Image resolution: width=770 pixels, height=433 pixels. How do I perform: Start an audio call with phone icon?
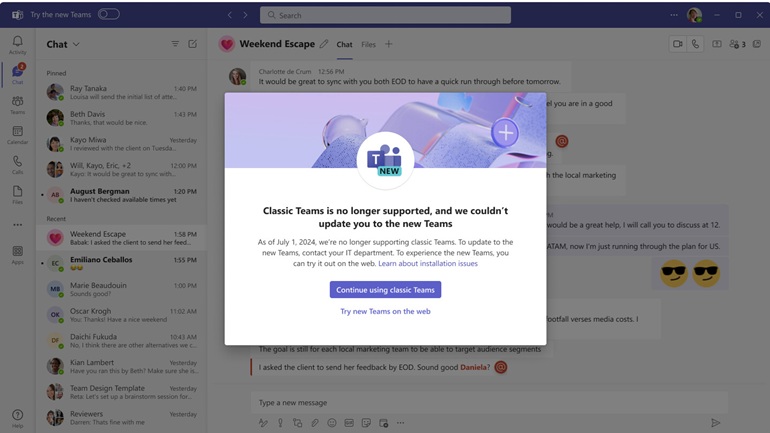pyautogui.click(x=695, y=44)
